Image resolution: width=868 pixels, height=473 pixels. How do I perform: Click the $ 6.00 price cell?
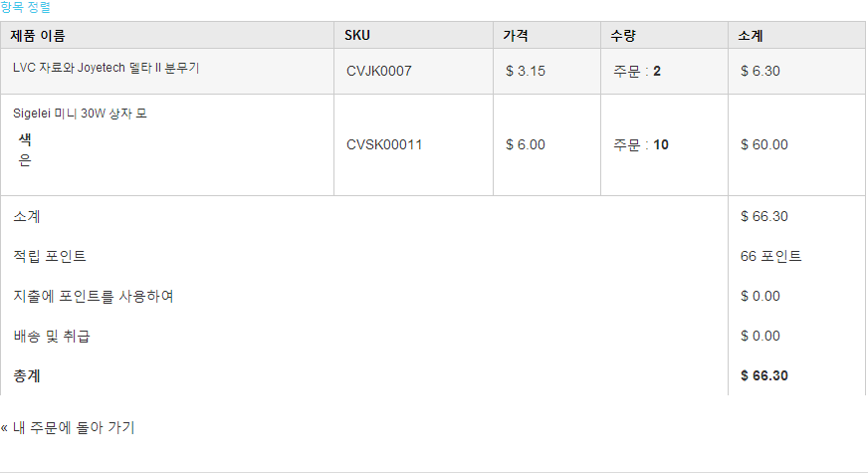click(526, 144)
